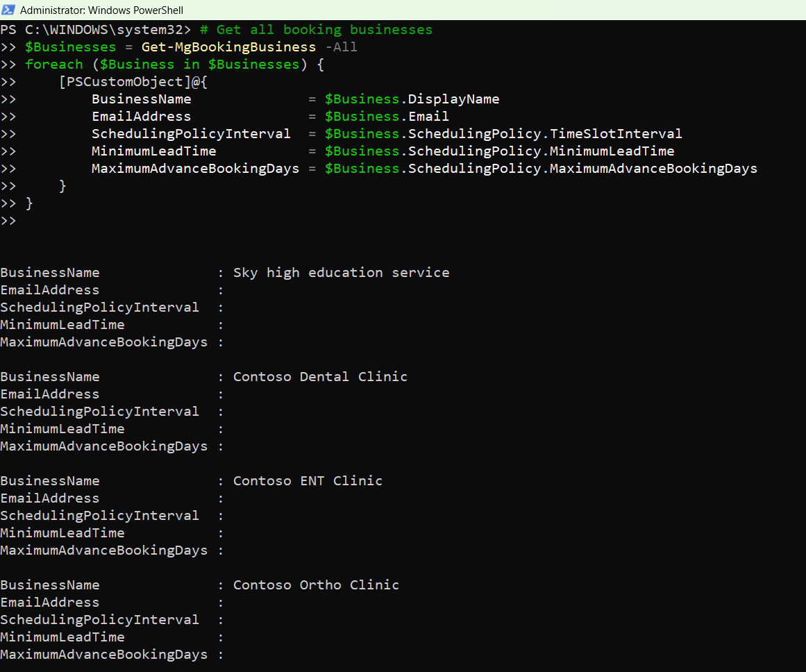The image size is (806, 672).
Task: Click EmailAddress label under Contoso Ortho Clinic
Action: [50, 603]
